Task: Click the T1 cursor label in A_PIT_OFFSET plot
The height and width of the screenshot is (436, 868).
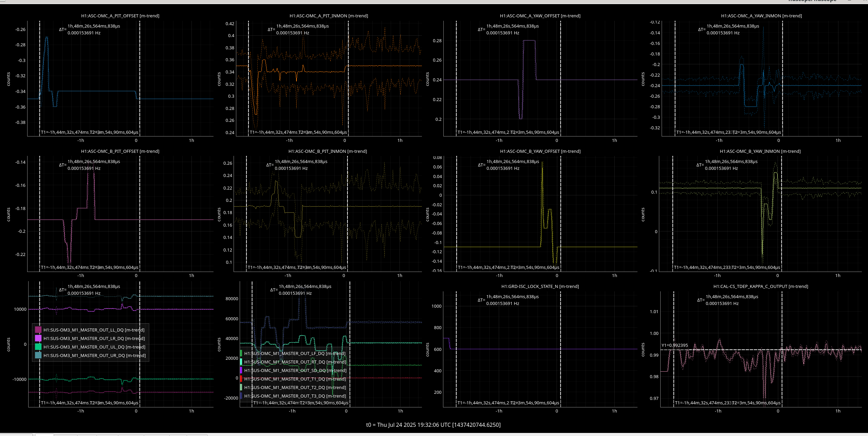Action: coord(65,132)
